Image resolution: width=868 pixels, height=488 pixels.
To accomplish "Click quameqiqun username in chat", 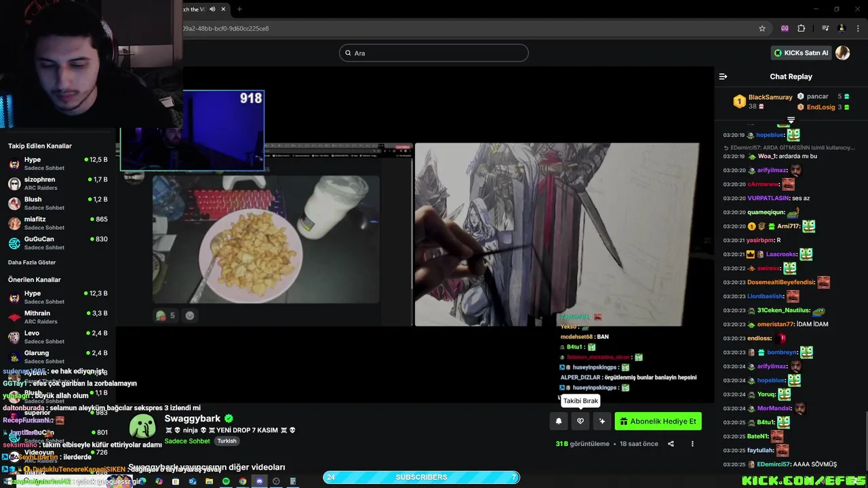I will 766,212.
